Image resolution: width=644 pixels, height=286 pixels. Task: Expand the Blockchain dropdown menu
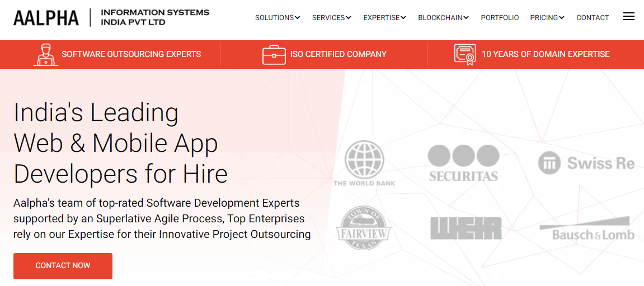[x=444, y=18]
